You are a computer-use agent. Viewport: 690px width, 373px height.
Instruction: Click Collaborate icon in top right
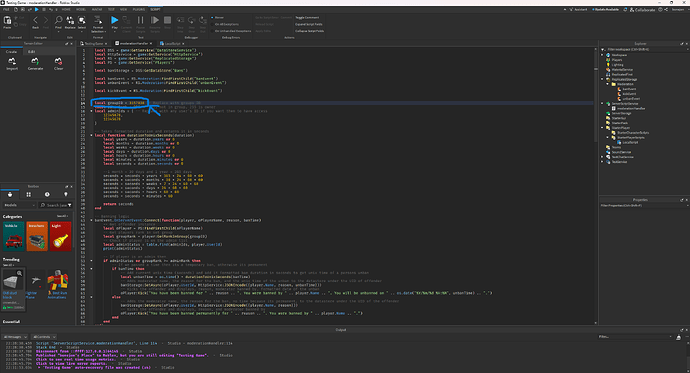[642, 9]
